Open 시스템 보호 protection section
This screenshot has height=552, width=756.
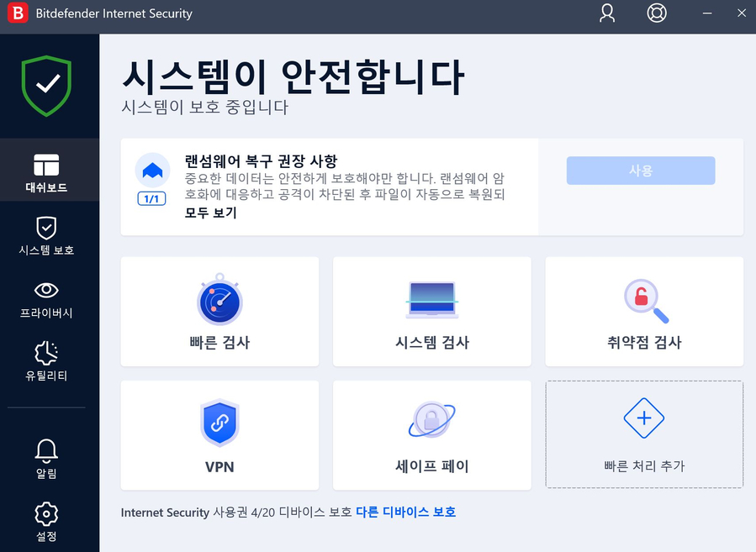coord(46,235)
